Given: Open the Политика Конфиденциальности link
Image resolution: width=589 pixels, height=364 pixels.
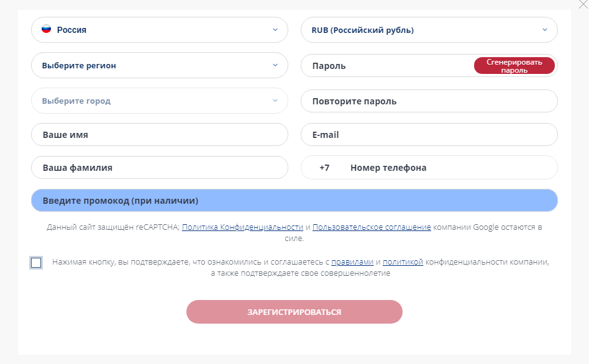Looking at the screenshot, I should (242, 227).
